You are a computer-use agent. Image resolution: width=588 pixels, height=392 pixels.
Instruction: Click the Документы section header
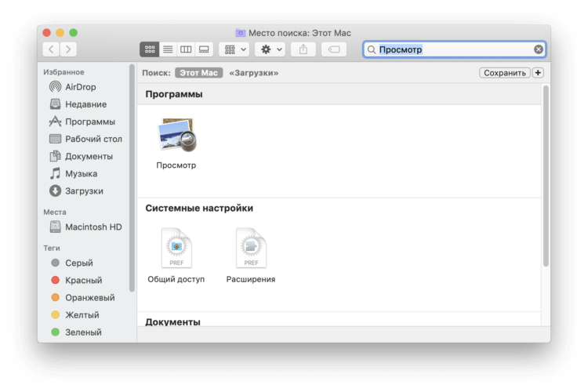pos(173,321)
